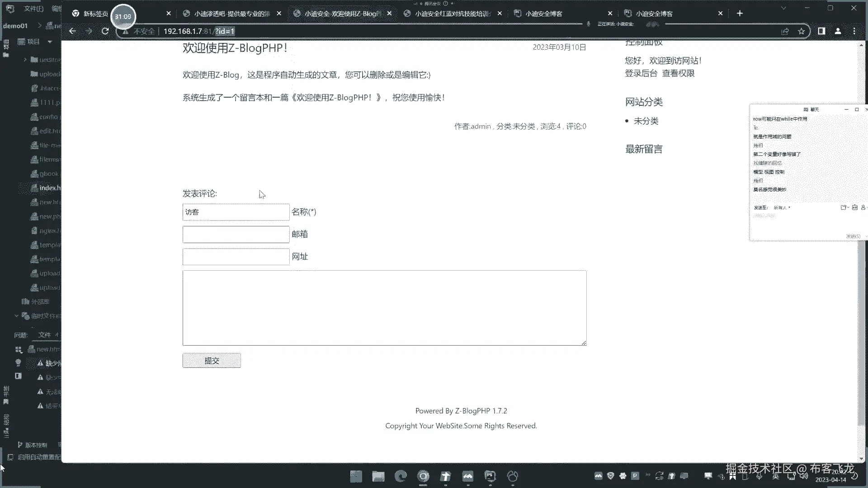Open new tab with plus button
The image size is (868, 488).
740,14
